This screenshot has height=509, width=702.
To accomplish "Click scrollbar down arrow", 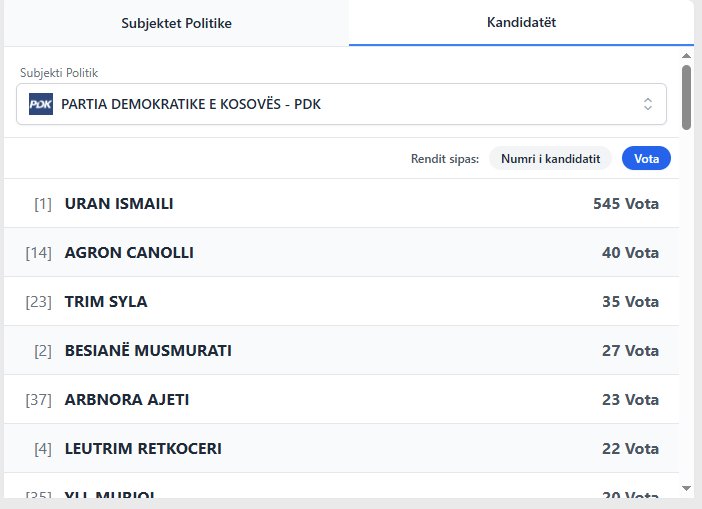I will point(686,487).
